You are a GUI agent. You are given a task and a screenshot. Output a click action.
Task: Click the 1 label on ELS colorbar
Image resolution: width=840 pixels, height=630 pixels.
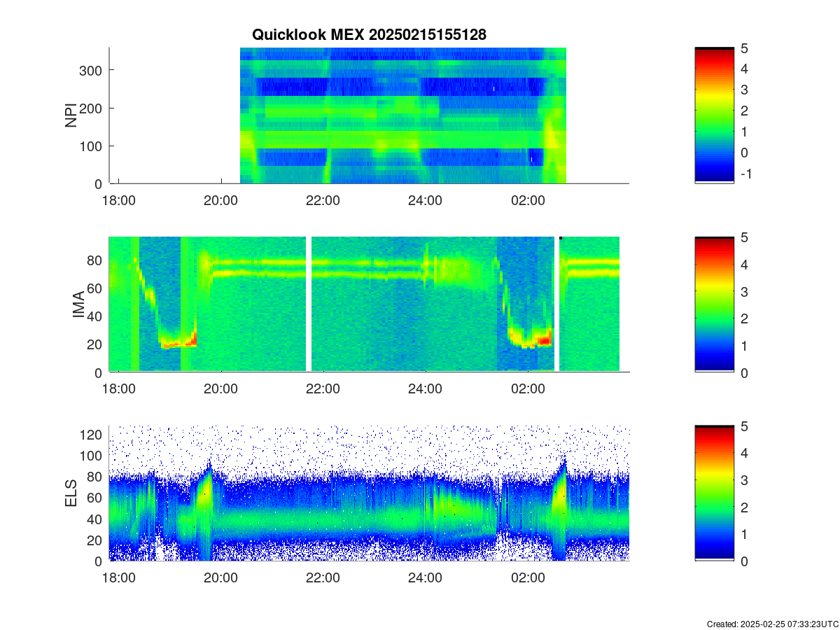[745, 535]
